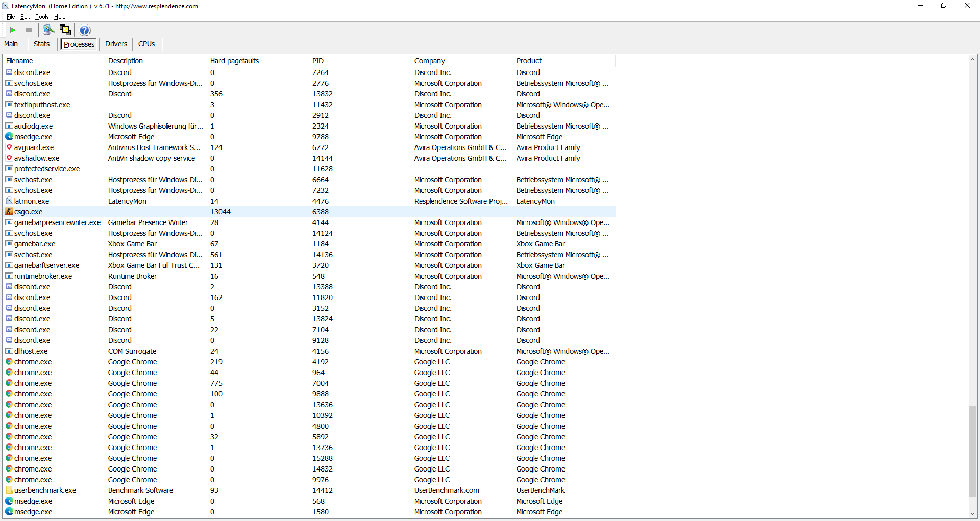
Task: Switch to the CPUs tab
Action: (146, 44)
